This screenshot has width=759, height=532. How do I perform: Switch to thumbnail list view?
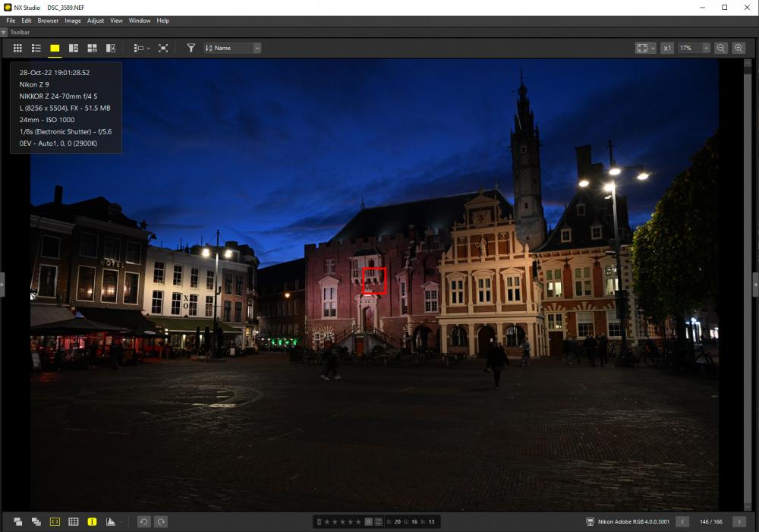(x=36, y=48)
